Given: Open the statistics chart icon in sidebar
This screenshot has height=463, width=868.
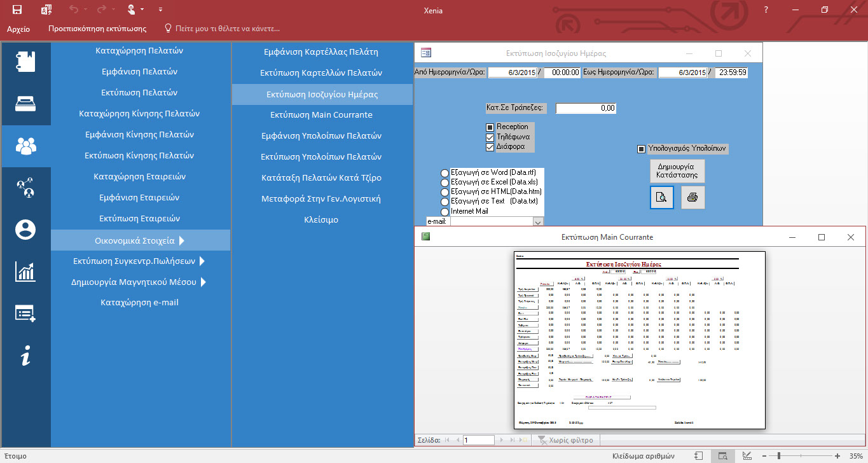Looking at the screenshot, I should (x=25, y=272).
